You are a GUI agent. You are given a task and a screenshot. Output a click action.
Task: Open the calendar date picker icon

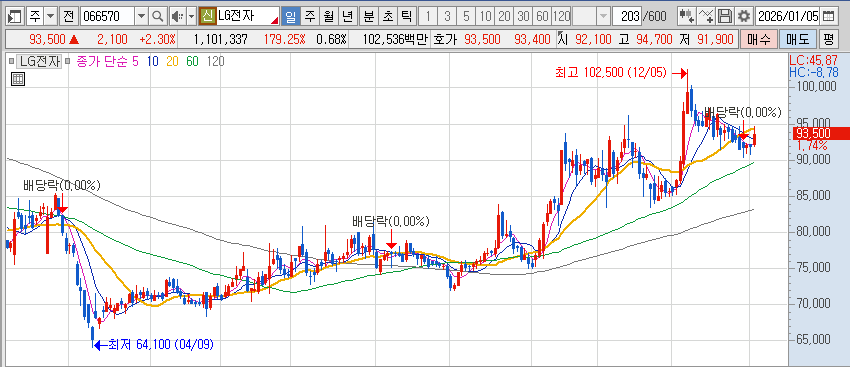[828, 17]
